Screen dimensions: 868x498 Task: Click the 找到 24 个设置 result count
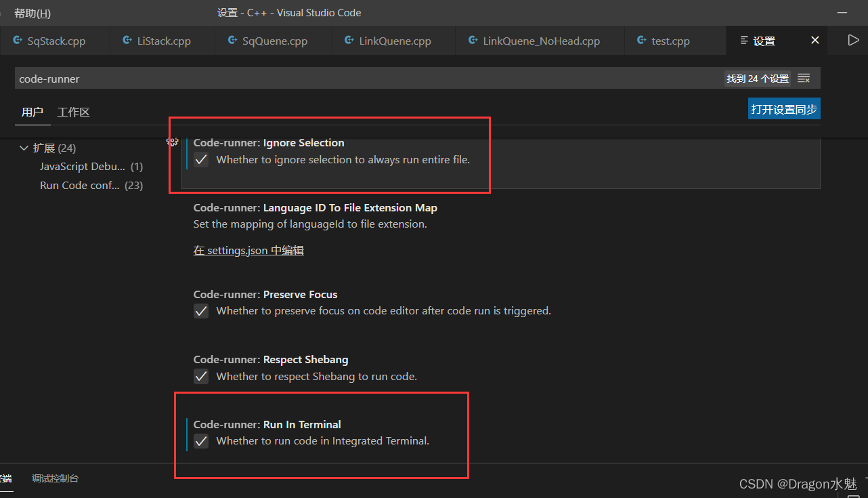point(758,79)
